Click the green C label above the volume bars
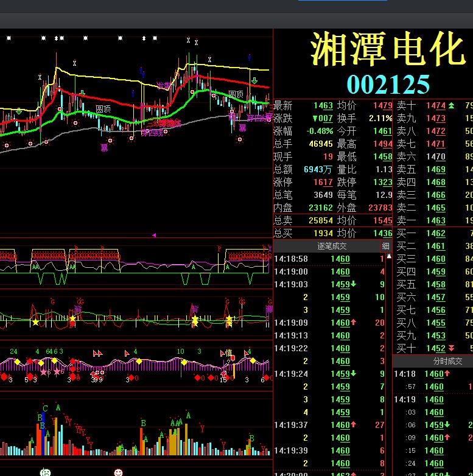Image resolution: width=473 pixels, height=476 pixels. coord(45,408)
